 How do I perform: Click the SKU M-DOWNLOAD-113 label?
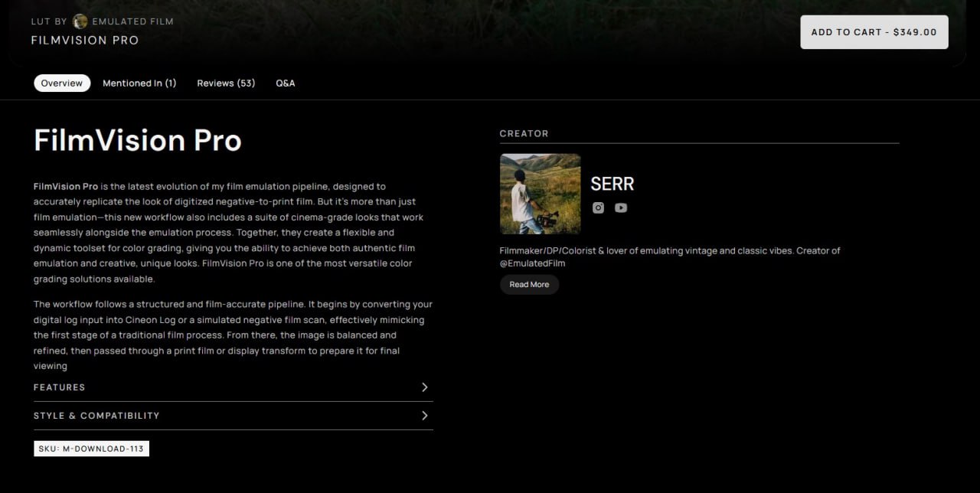point(91,449)
